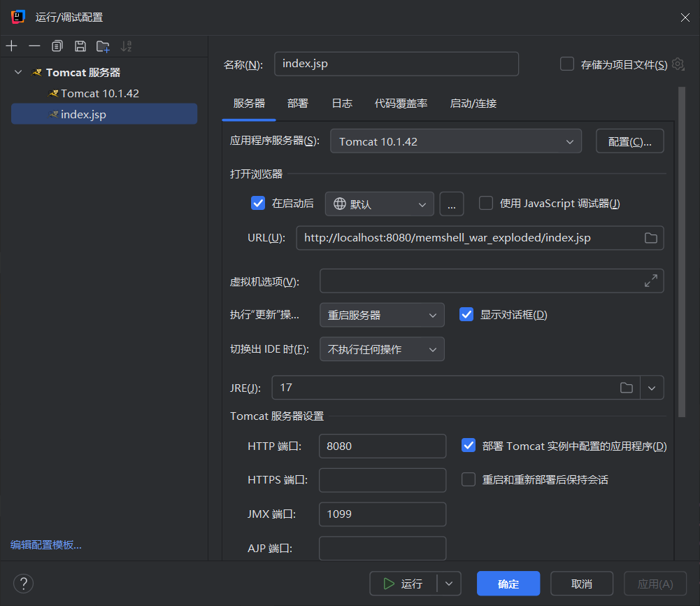This screenshot has height=606, width=700.
Task: Click the HTTP 端口 input field
Action: click(382, 446)
